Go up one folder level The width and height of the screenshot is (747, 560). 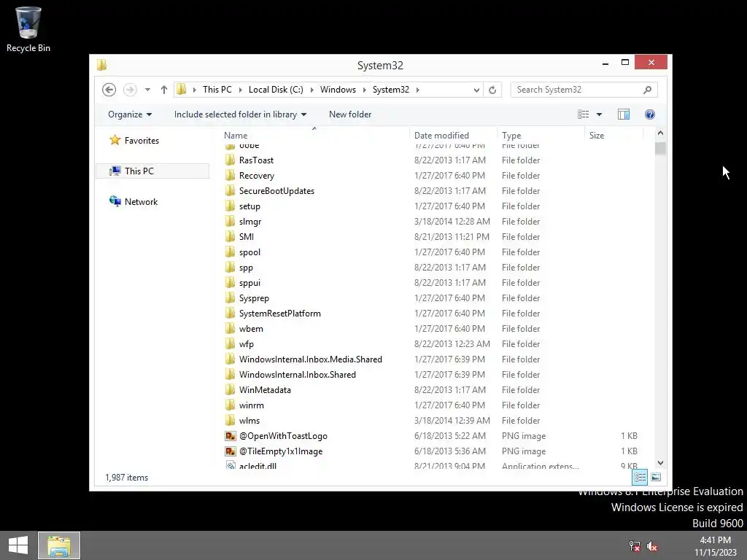coord(164,90)
